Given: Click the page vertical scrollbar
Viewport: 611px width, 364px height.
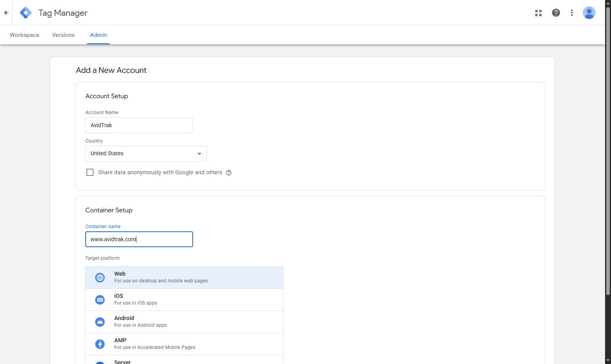Looking at the screenshot, I should pos(608,151).
